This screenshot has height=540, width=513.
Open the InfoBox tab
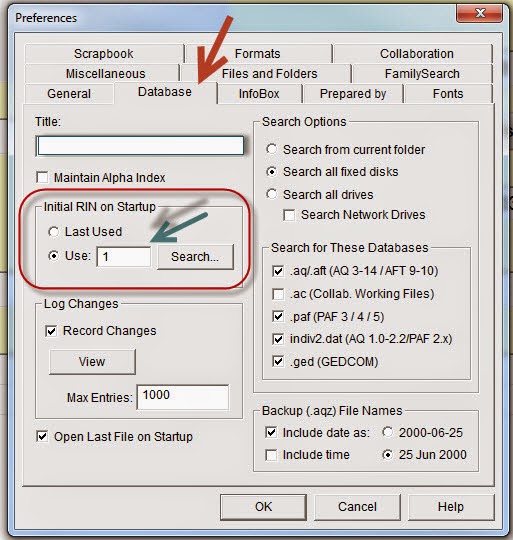pos(259,94)
